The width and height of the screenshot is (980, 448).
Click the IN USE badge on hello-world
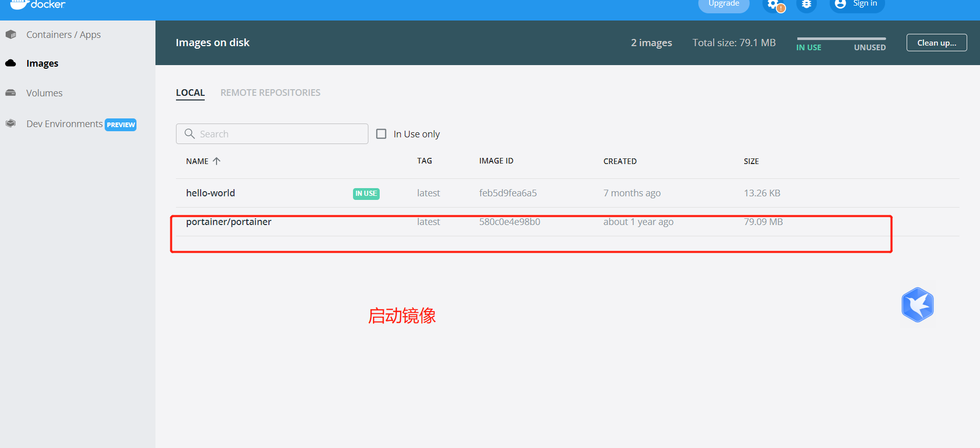(x=366, y=194)
